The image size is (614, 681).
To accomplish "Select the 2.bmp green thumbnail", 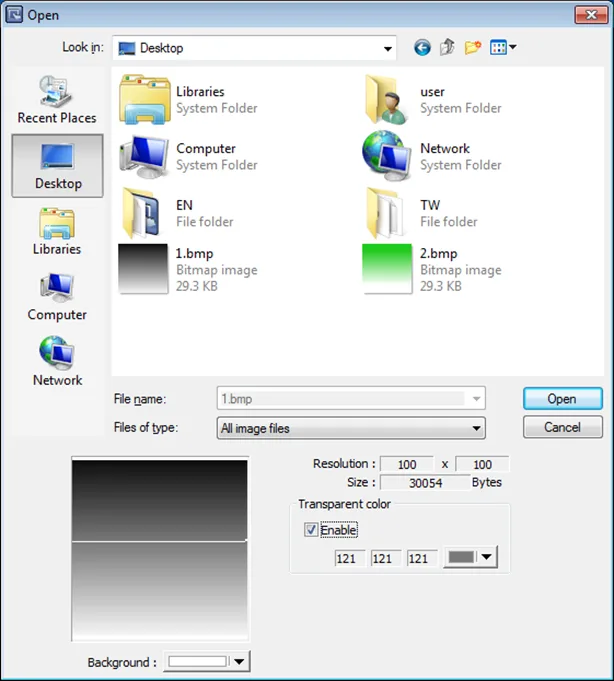I will 387,269.
